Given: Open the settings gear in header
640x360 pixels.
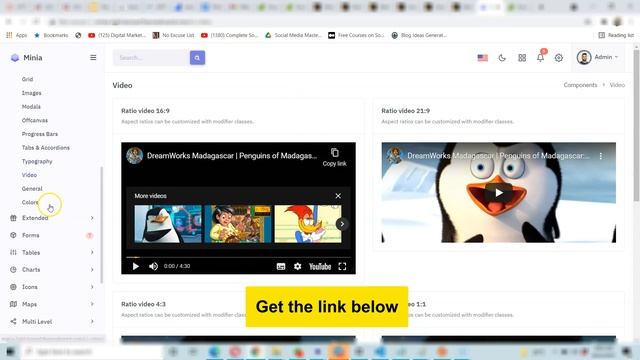Looking at the screenshot, I should tap(559, 58).
